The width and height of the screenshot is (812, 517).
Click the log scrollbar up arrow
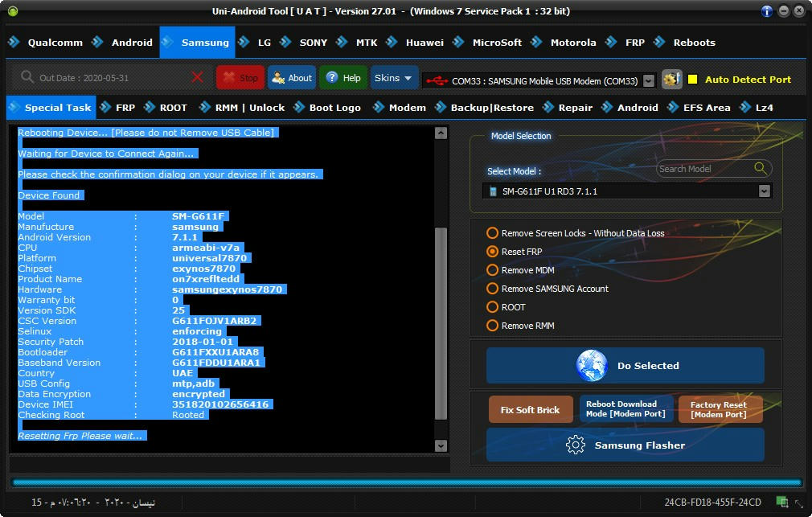click(x=441, y=133)
